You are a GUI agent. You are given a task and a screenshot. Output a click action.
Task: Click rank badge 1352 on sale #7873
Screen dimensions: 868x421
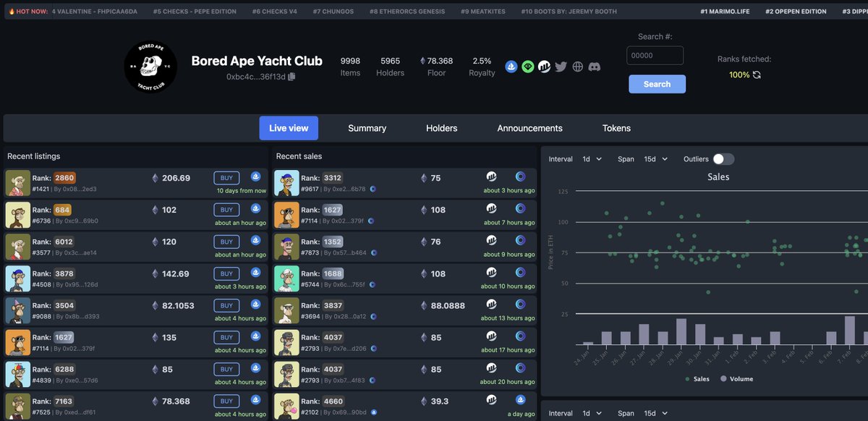[333, 242]
